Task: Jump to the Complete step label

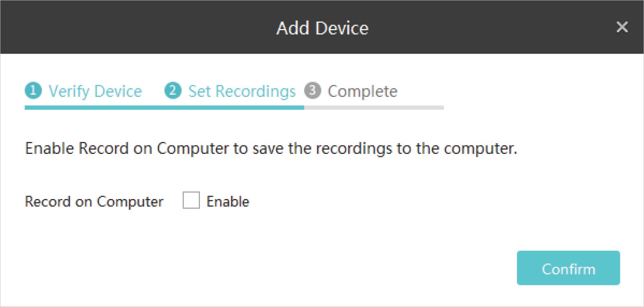Action: [x=362, y=91]
